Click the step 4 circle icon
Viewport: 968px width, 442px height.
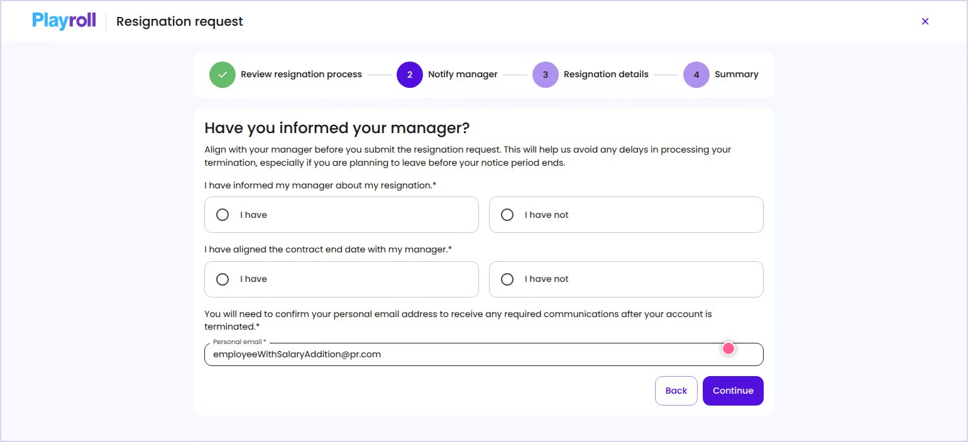(x=696, y=75)
